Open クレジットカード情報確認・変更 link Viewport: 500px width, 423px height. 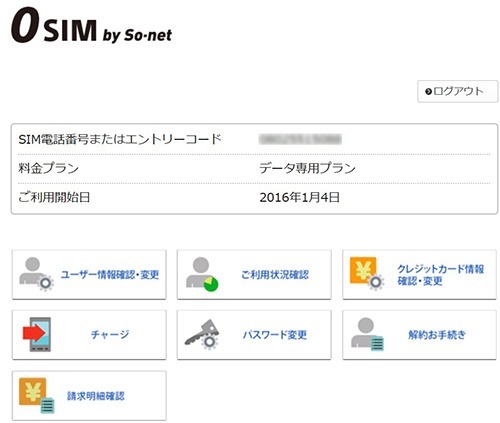440,275
